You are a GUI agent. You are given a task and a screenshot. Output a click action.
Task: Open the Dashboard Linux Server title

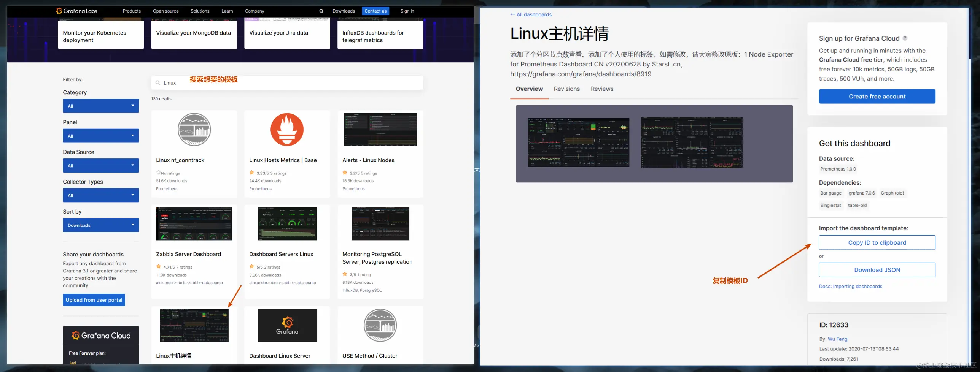[280, 356]
